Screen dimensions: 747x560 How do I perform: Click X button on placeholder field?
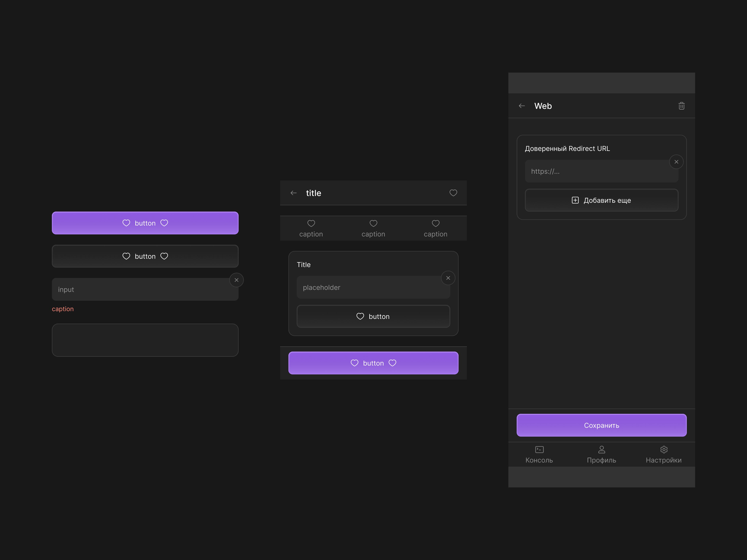tap(448, 278)
